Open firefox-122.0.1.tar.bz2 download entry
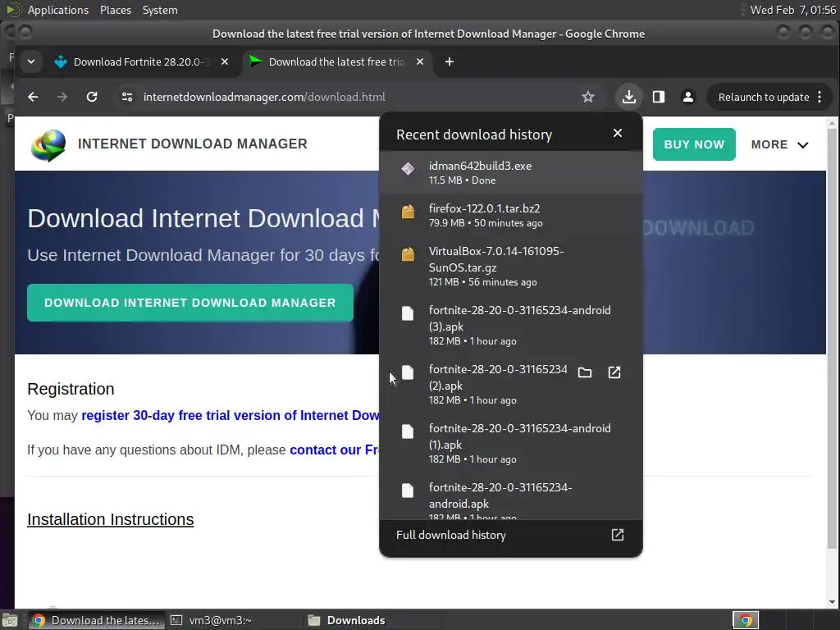The image size is (840, 630). 510,215
